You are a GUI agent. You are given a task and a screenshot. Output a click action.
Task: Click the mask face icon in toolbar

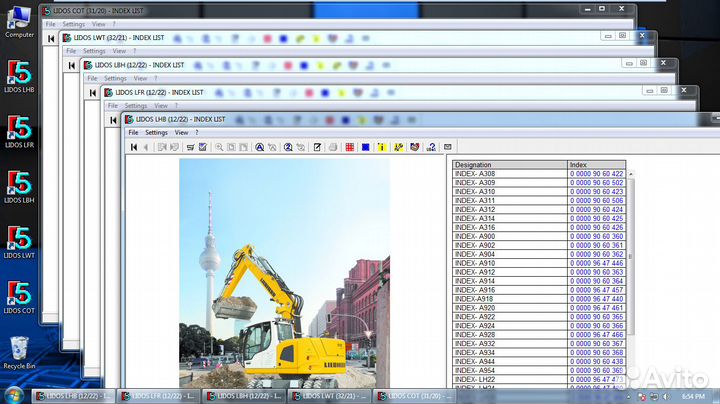pyautogui.click(x=415, y=147)
